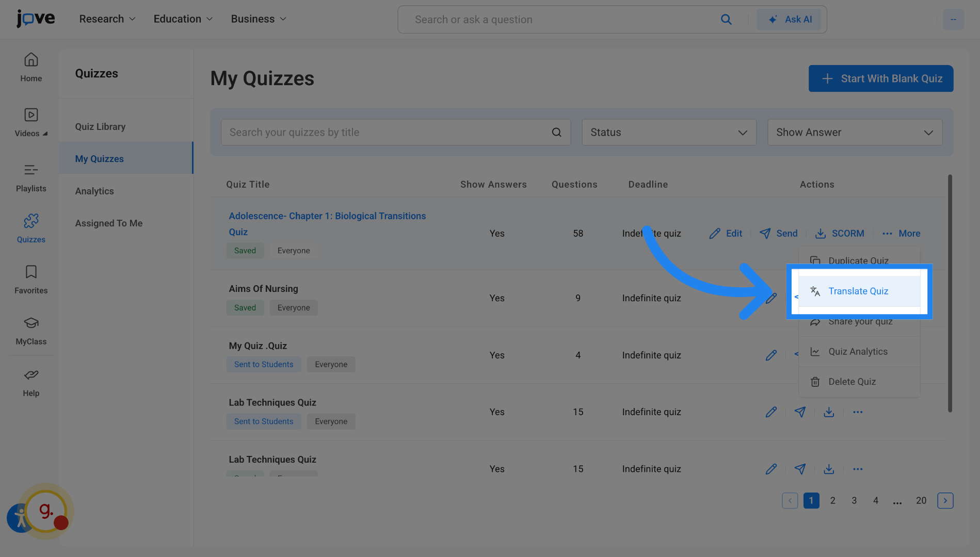Click the pencil edit icon for My Quiz .Quiz
980x557 pixels.
pyautogui.click(x=771, y=355)
